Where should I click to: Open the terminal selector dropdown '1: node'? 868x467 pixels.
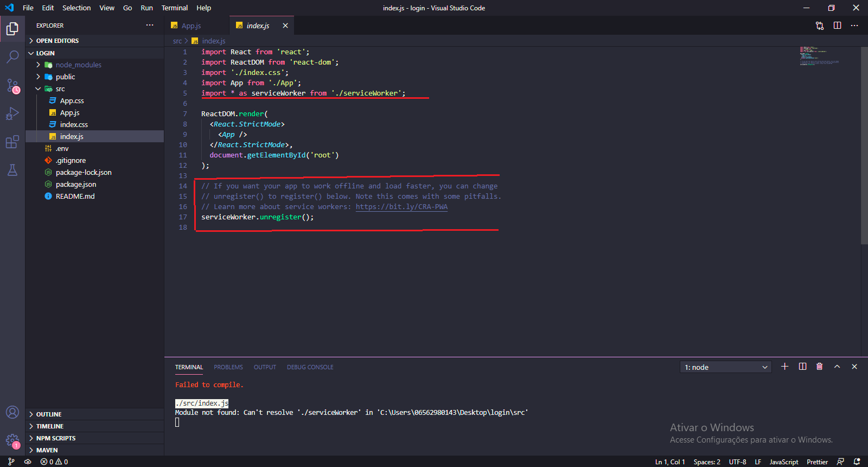coord(725,367)
